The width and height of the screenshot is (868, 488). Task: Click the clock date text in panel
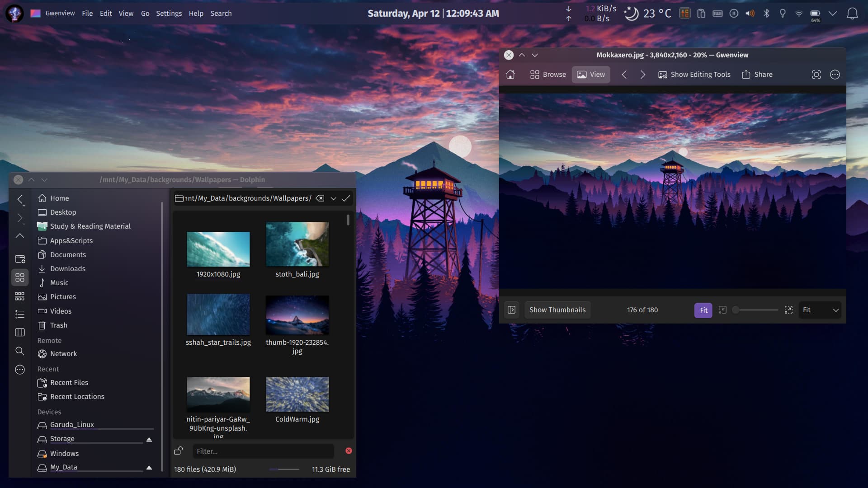click(403, 14)
